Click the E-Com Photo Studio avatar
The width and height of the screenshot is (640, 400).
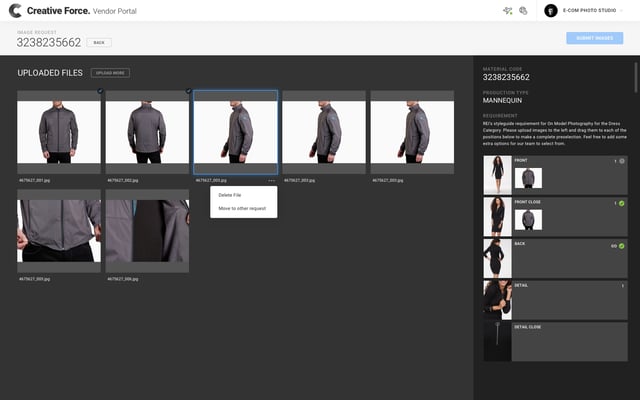coord(550,10)
